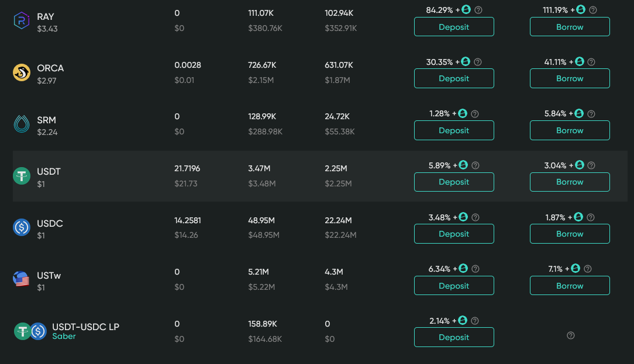This screenshot has width=634, height=364.
Task: Borrow from the USDC market
Action: [570, 234]
